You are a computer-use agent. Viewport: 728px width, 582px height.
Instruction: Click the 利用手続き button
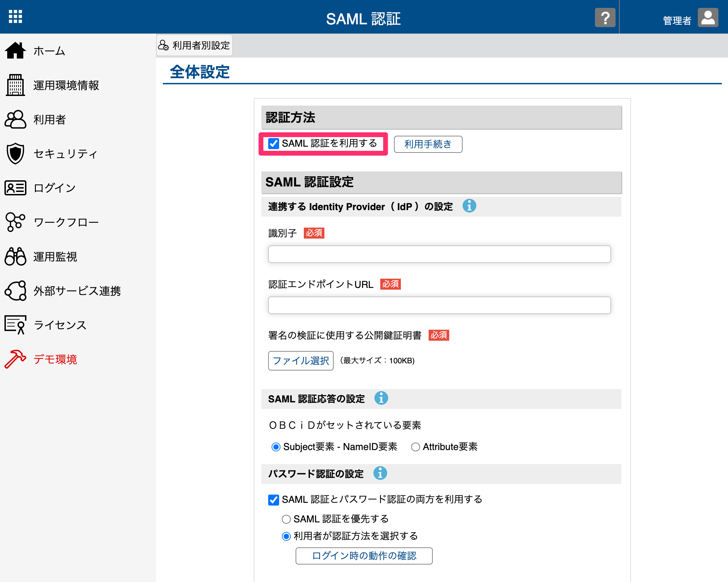pos(428,144)
